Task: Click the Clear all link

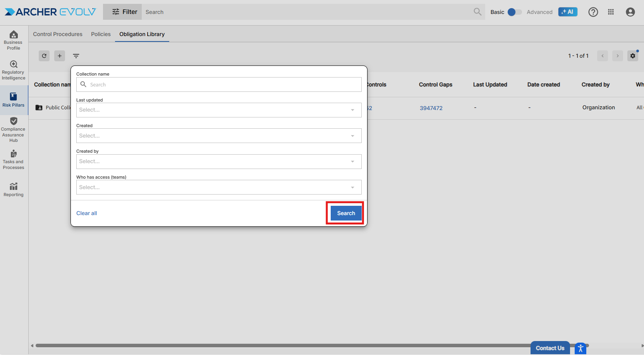Action: (x=87, y=213)
